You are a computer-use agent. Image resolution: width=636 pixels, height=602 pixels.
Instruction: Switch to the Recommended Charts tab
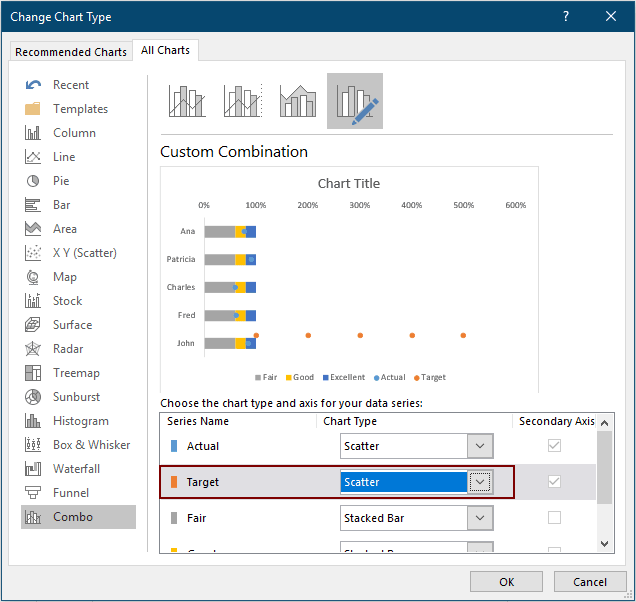pos(71,52)
